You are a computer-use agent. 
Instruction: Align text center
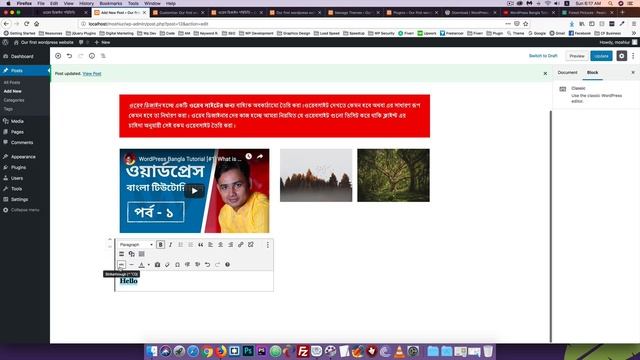pyautogui.click(x=220, y=244)
